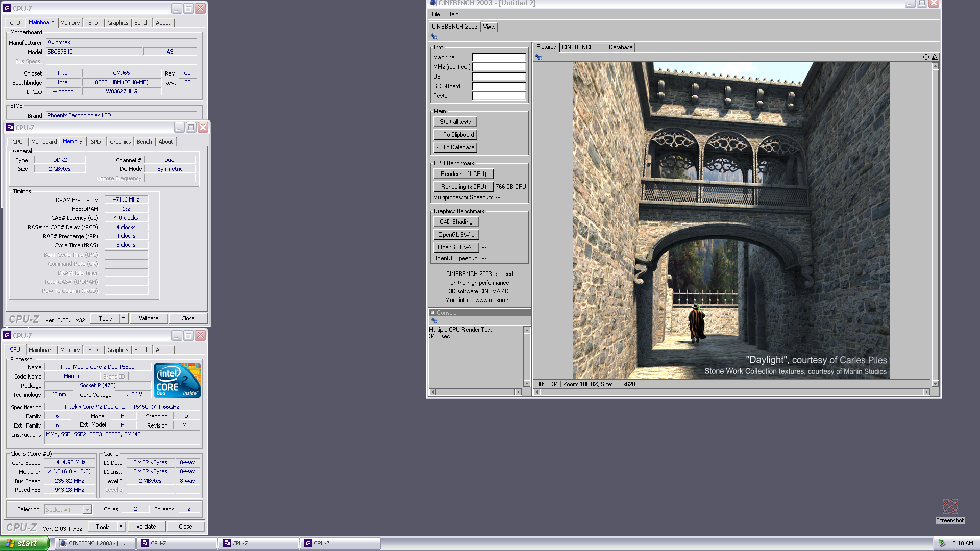Click the Intel Core 2 Duo logo in CPU-Z
The height and width of the screenshot is (551, 980).
177,381
